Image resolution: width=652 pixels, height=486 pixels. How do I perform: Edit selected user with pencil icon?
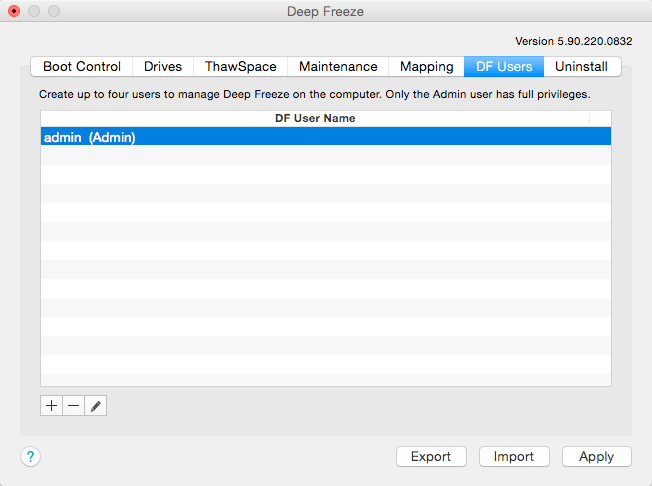click(x=96, y=405)
